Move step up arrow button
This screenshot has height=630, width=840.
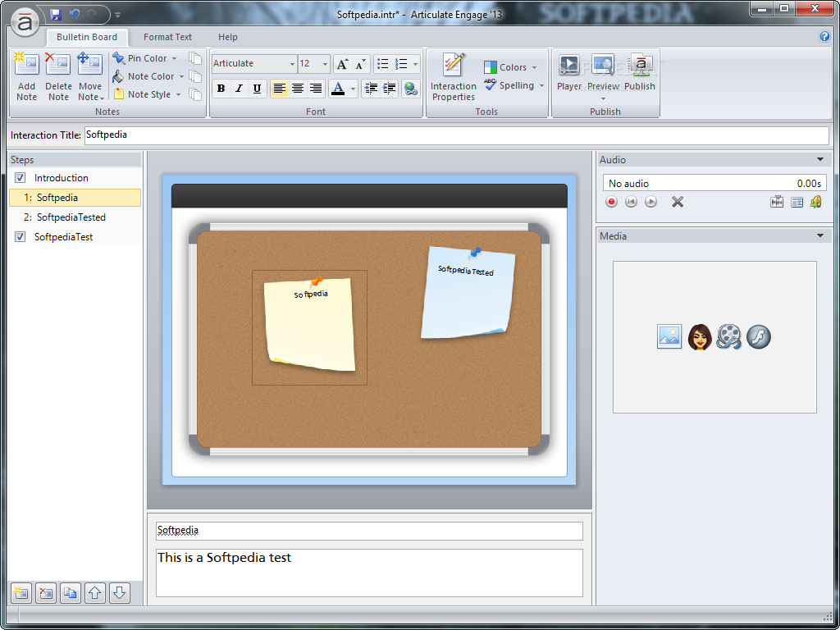(x=95, y=593)
